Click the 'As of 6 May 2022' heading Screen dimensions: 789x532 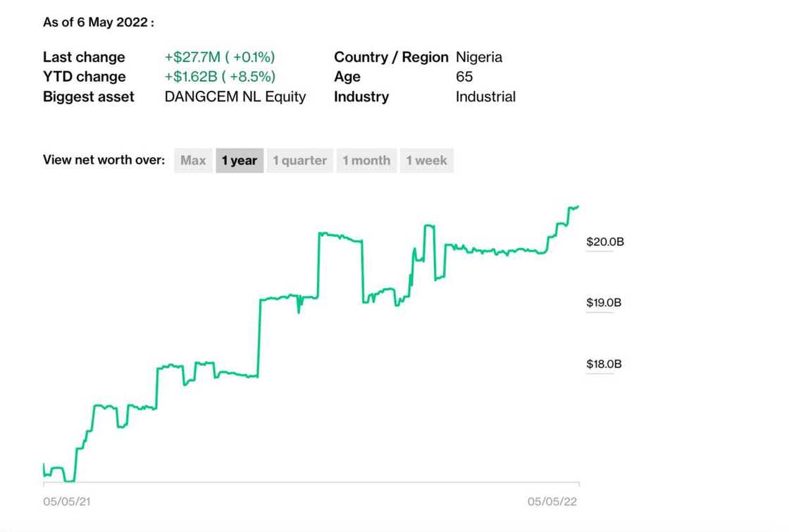98,23
